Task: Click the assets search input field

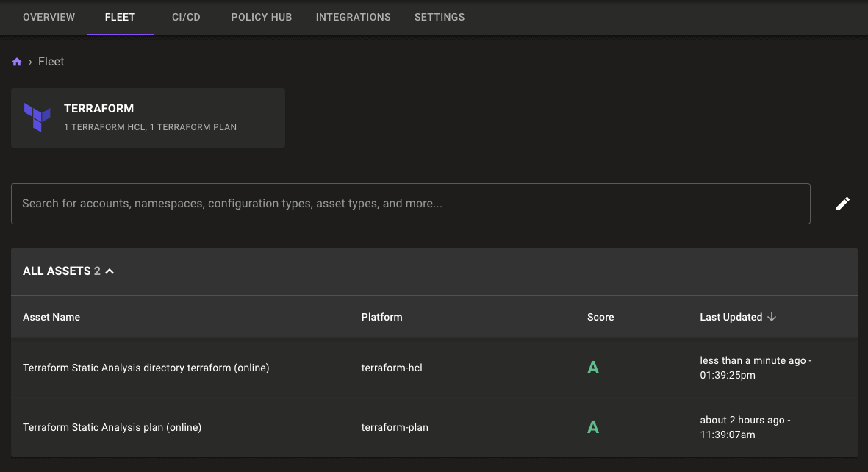Action: (x=410, y=204)
